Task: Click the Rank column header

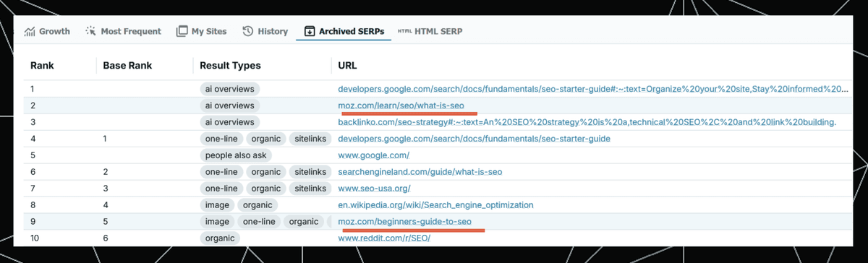Action: (42, 66)
